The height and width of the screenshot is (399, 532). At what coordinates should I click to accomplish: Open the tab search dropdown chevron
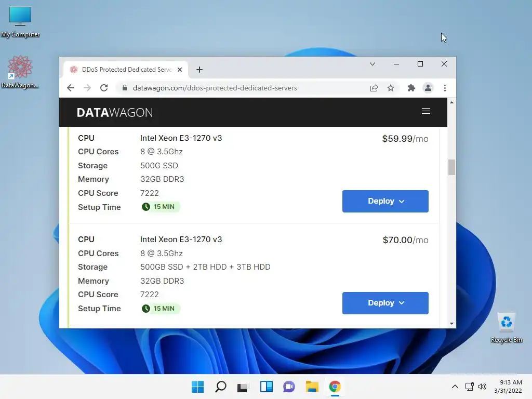(372, 64)
